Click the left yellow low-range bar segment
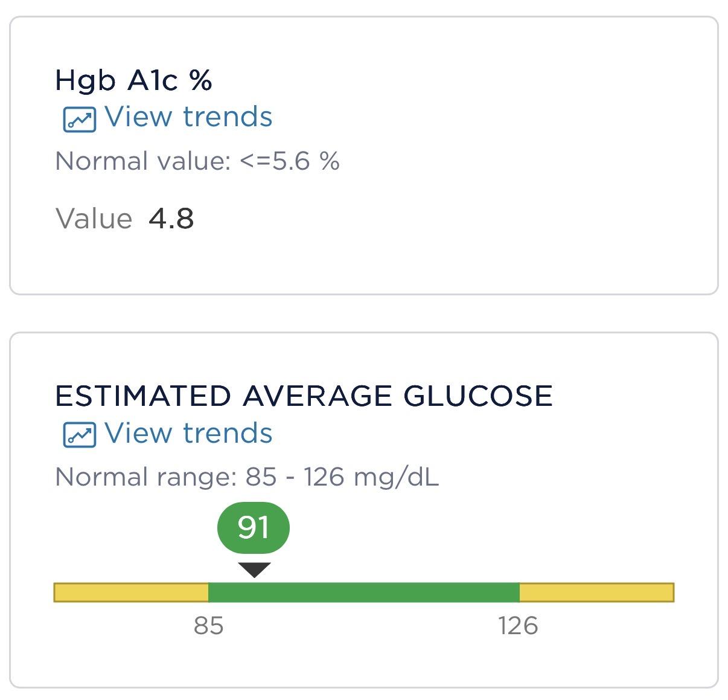The width and height of the screenshot is (728, 700). pyautogui.click(x=131, y=592)
